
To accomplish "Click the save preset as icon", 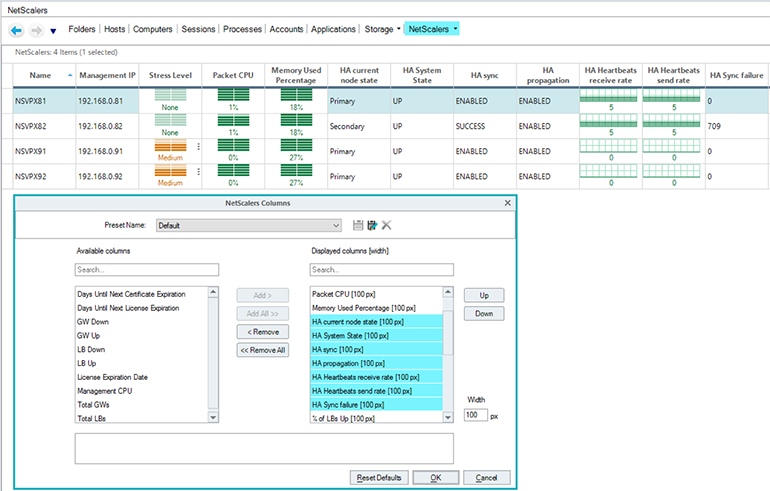I will click(372, 225).
